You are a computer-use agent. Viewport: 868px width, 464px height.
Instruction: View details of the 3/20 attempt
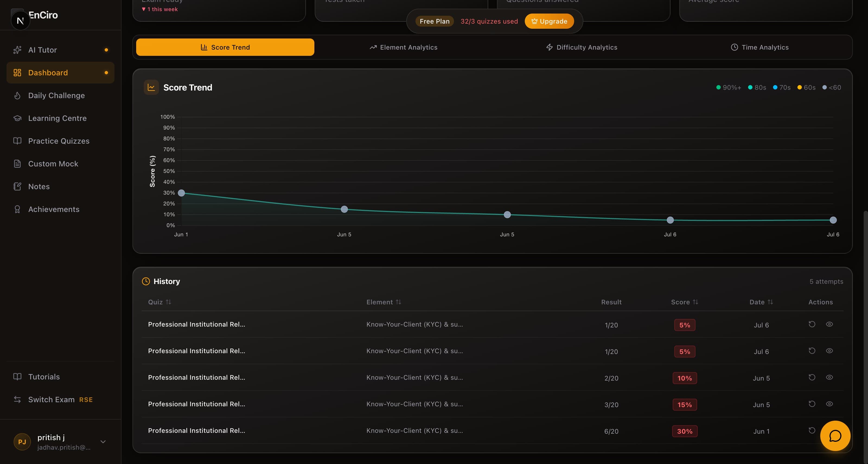[829, 404]
